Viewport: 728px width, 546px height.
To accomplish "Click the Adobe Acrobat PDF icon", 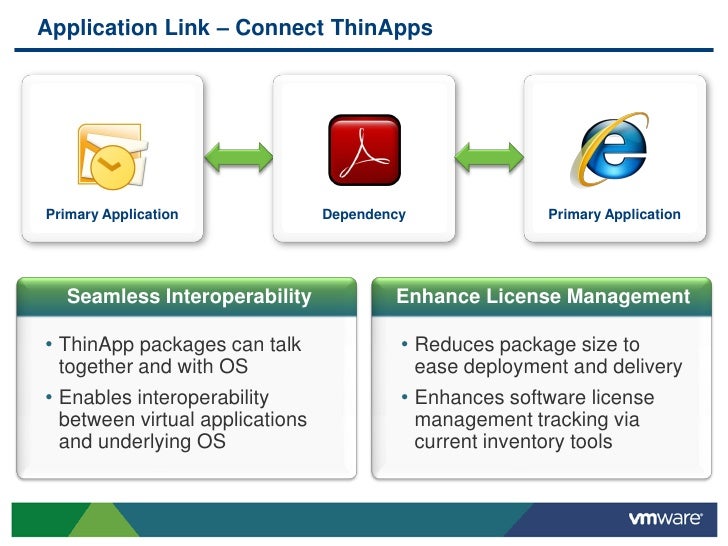I will point(364,150).
